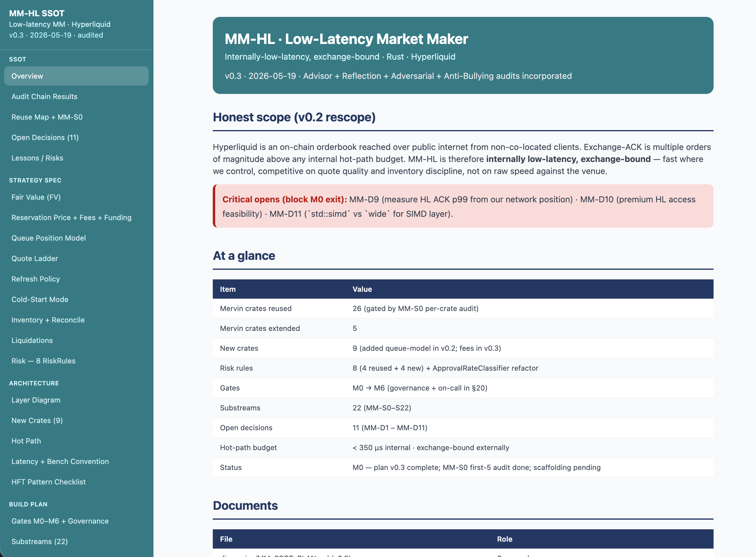View Substreams (22) page

76,541
